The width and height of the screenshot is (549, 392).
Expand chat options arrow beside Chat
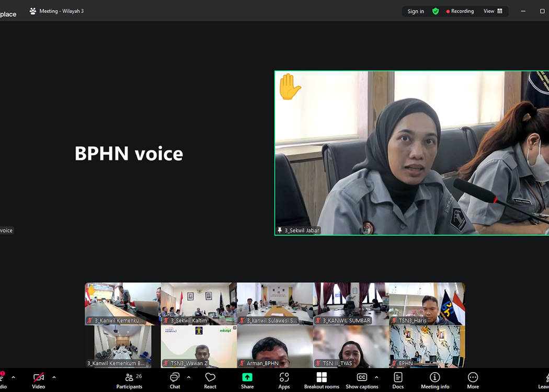(188, 377)
